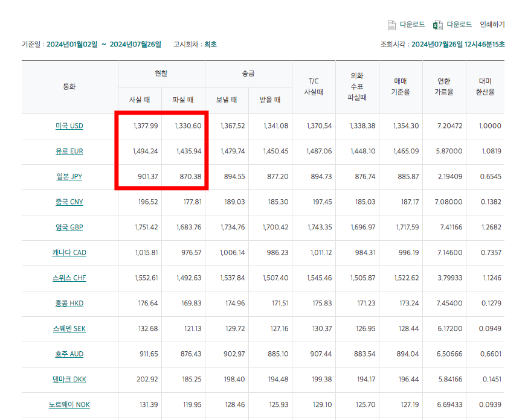Open the 중국 CNY currency link

click(69, 202)
